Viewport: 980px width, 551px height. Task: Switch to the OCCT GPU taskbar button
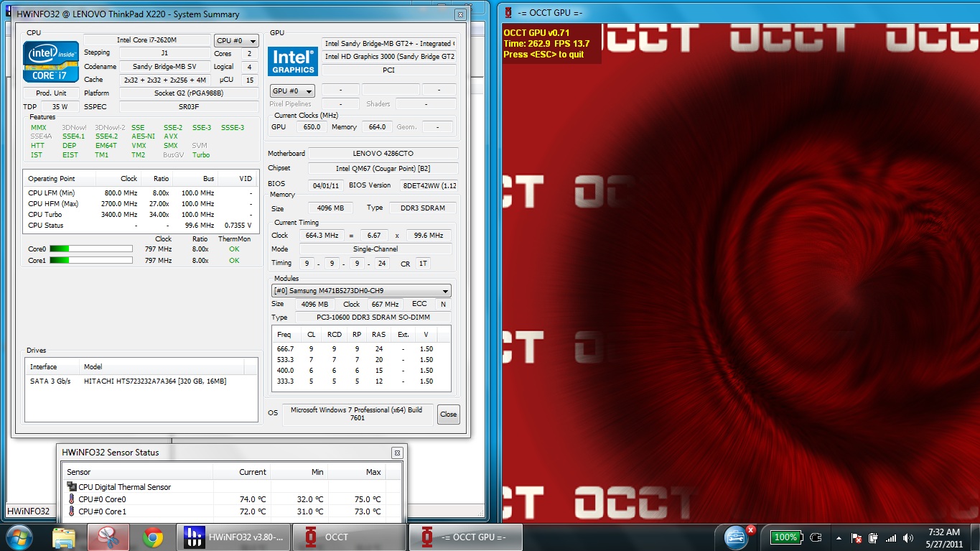[x=466, y=537]
